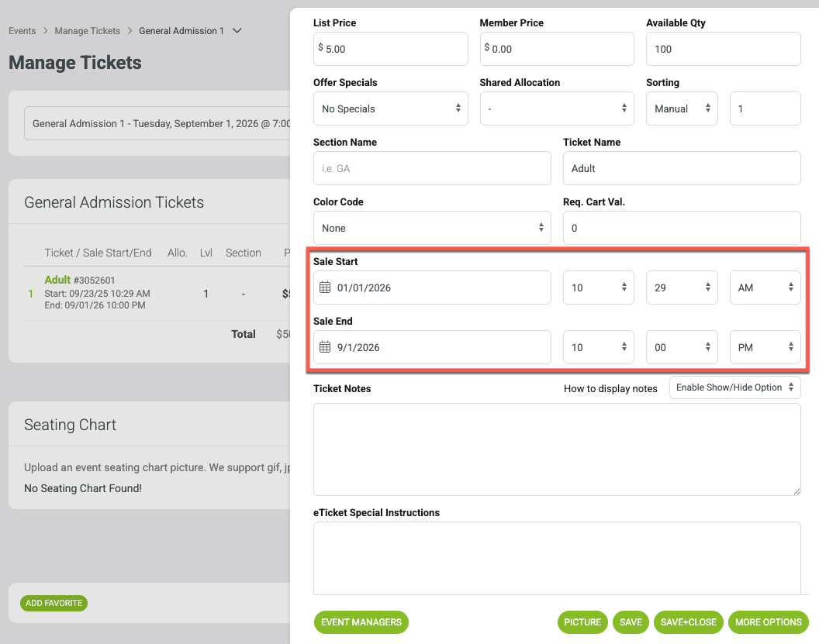Click the 'Lvl' column header
The width and height of the screenshot is (819, 644).
tap(206, 253)
